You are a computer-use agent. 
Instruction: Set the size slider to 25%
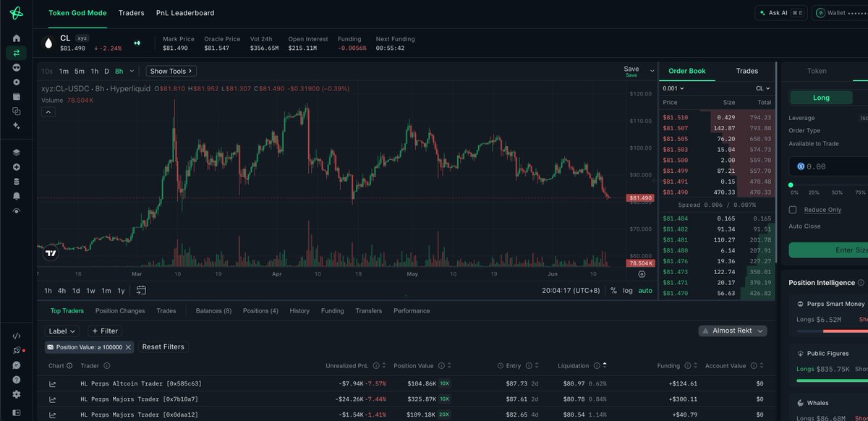pos(814,192)
